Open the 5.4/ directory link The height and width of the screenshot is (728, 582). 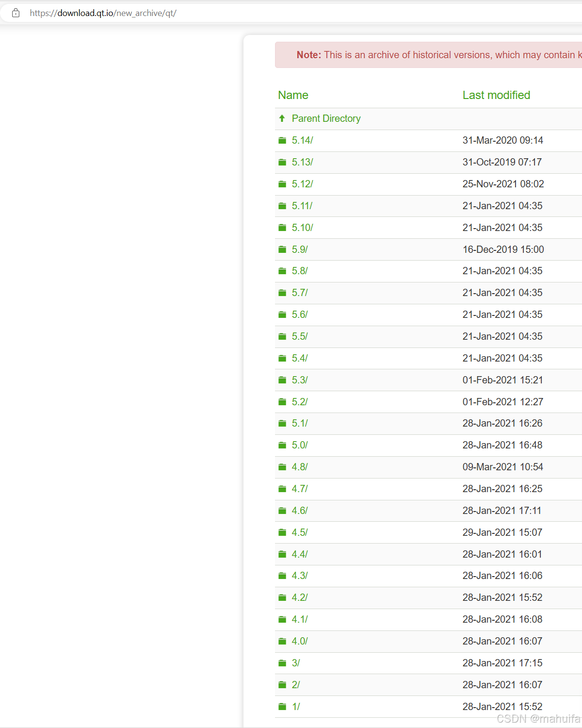[300, 358]
